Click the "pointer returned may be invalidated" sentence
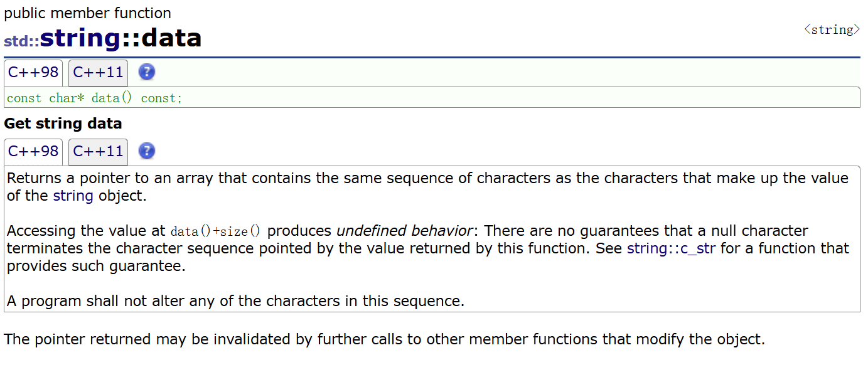Screen dimensions: 868x365 (384, 340)
